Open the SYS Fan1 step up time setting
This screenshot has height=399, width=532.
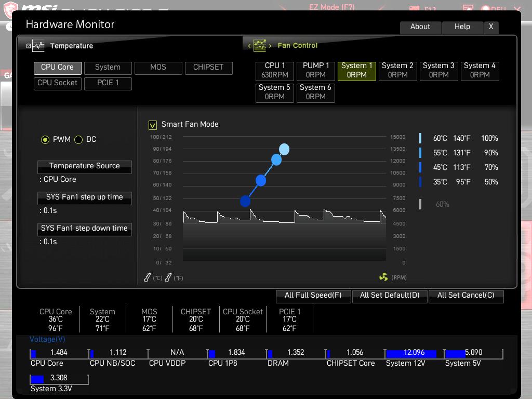(x=85, y=198)
